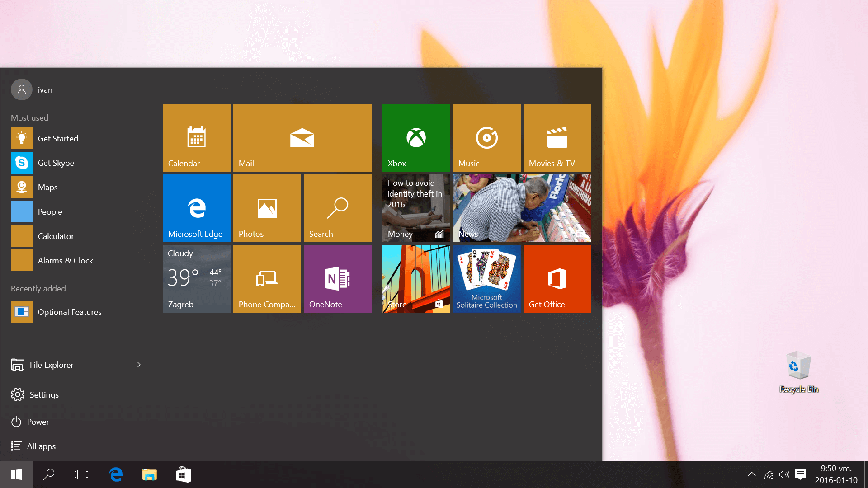Open the Zagreb weather tile

[x=196, y=279]
